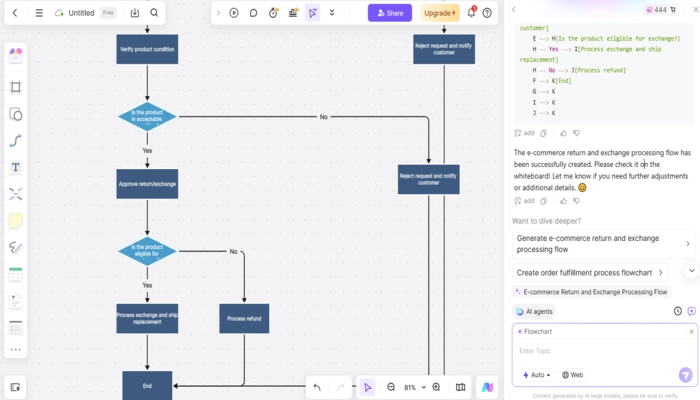The image size is (700, 400).
Task: Open notifications bell
Action: click(471, 13)
